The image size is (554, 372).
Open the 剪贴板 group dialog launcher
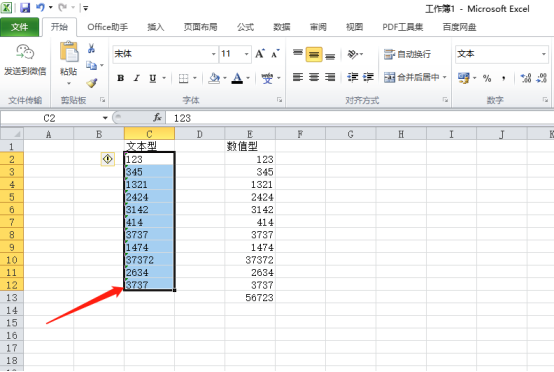102,100
